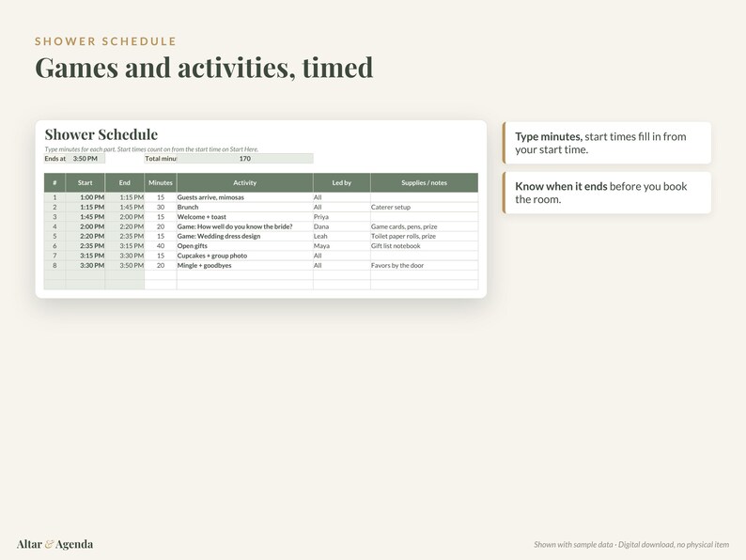Select the 'Gift list notebook' notes cell
Image resolution: width=746 pixels, height=560 pixels.
tap(425, 246)
